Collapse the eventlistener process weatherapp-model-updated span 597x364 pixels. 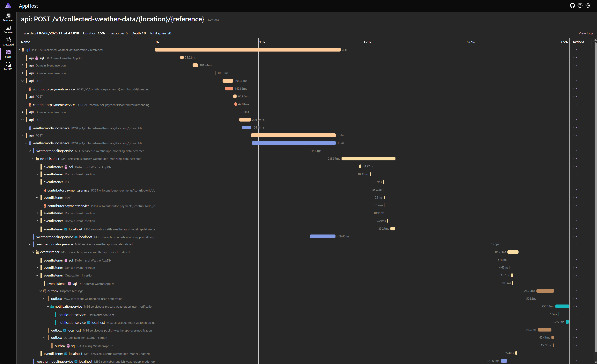pyautogui.click(x=33, y=252)
